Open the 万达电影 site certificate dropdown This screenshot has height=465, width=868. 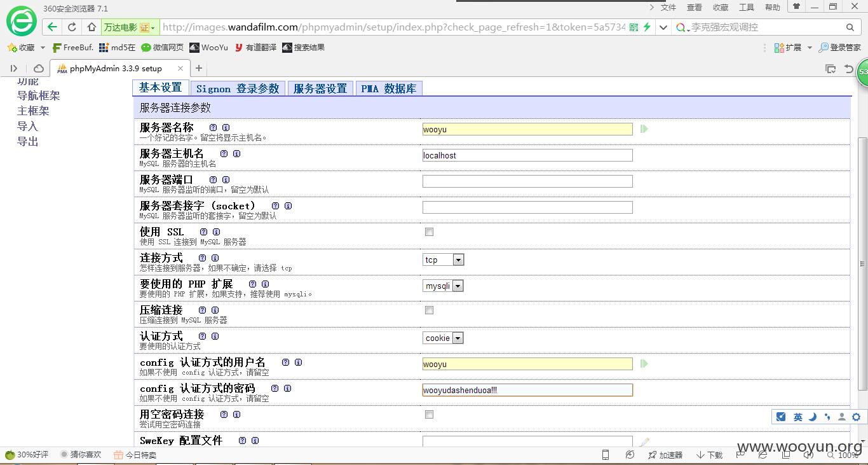click(130, 27)
